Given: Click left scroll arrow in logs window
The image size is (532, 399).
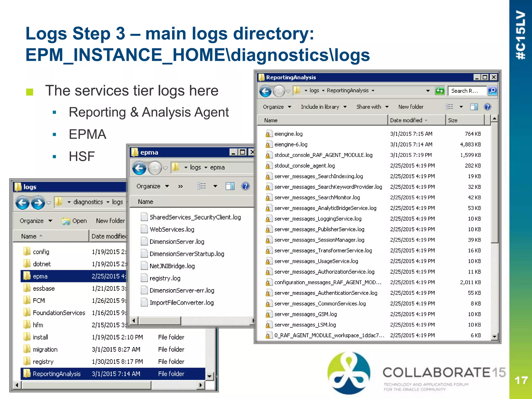Looking at the screenshot, I should (17, 385).
